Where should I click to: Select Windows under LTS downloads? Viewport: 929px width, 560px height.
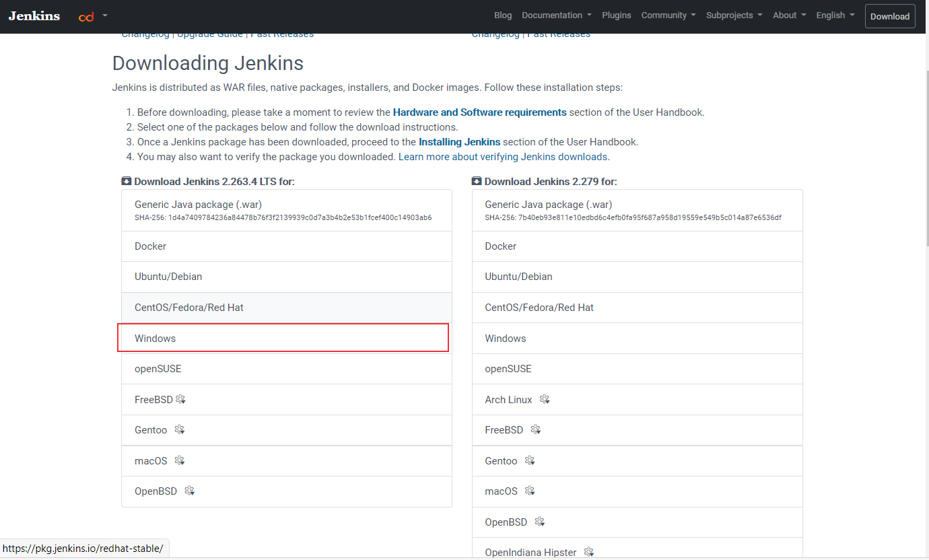[287, 338]
